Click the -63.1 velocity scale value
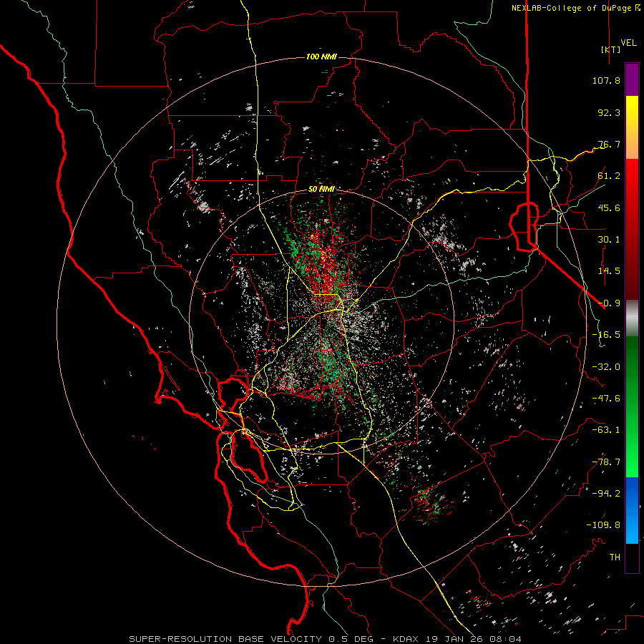Viewport: 644px width, 644px height. pyautogui.click(x=606, y=430)
